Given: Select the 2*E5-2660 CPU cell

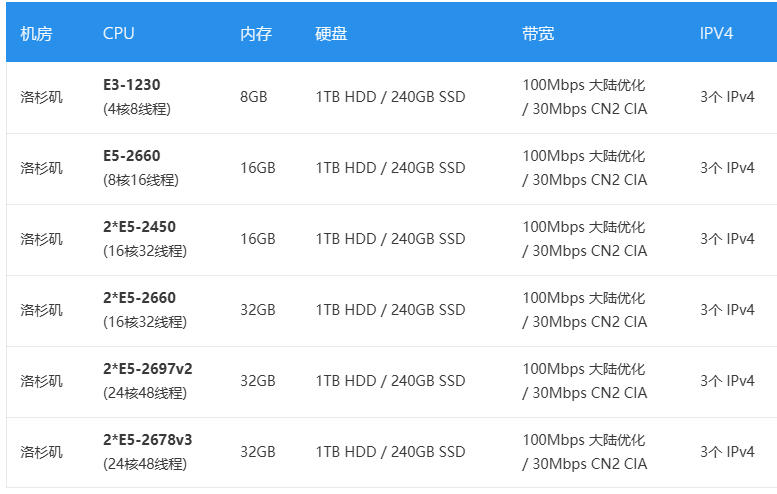Looking at the screenshot, I should coord(145,310).
